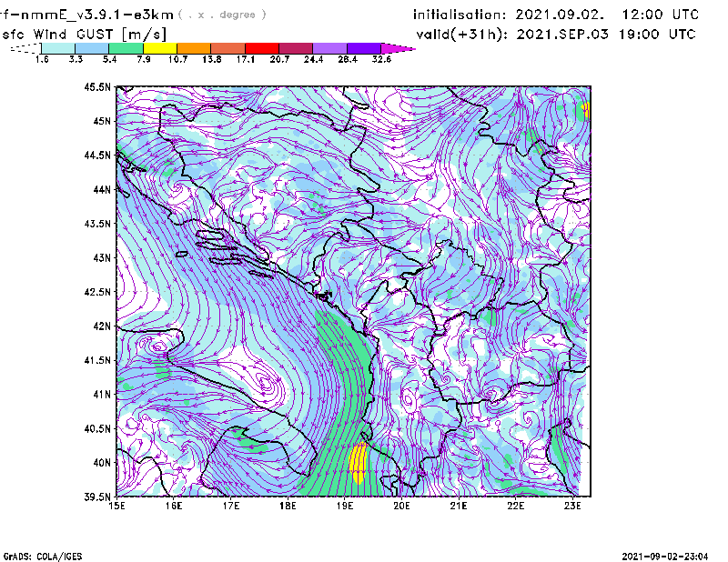
Task: Click legend value 20.7
Action: pos(279,59)
